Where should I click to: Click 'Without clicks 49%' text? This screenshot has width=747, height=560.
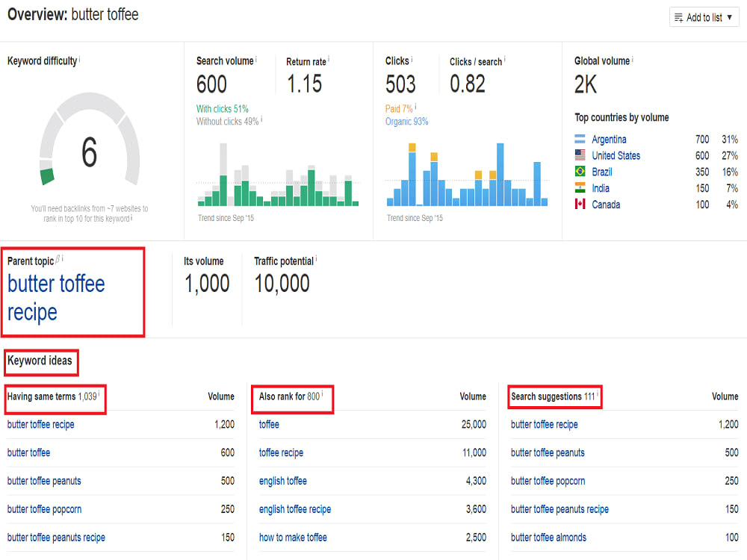(227, 122)
